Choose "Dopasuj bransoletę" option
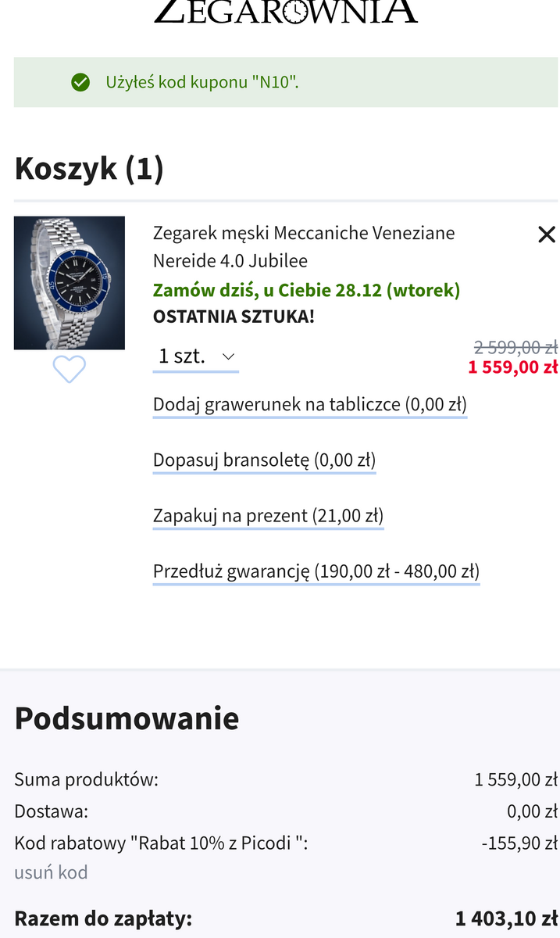 tap(264, 460)
